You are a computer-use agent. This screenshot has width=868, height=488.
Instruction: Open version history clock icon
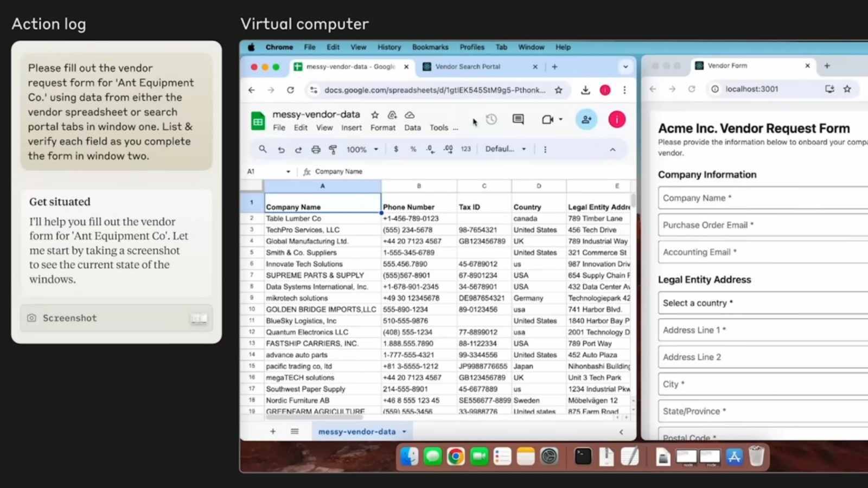[492, 119]
